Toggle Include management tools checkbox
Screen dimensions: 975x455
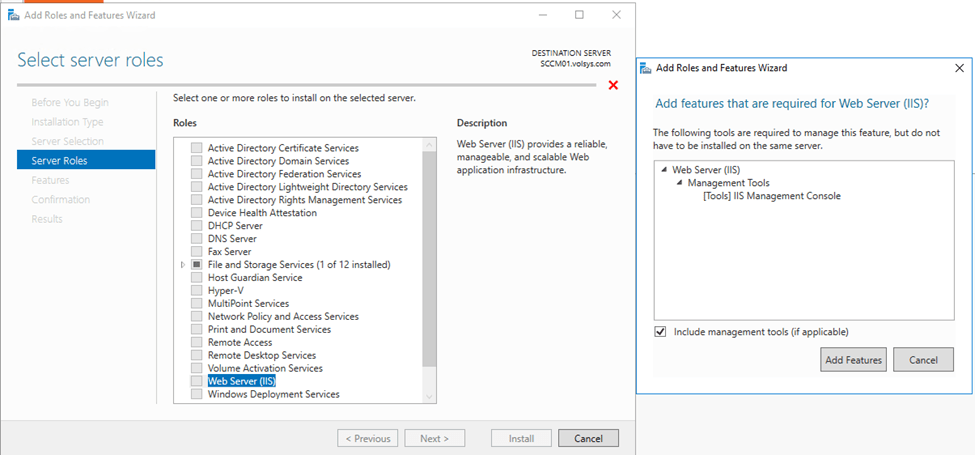pyautogui.click(x=660, y=331)
